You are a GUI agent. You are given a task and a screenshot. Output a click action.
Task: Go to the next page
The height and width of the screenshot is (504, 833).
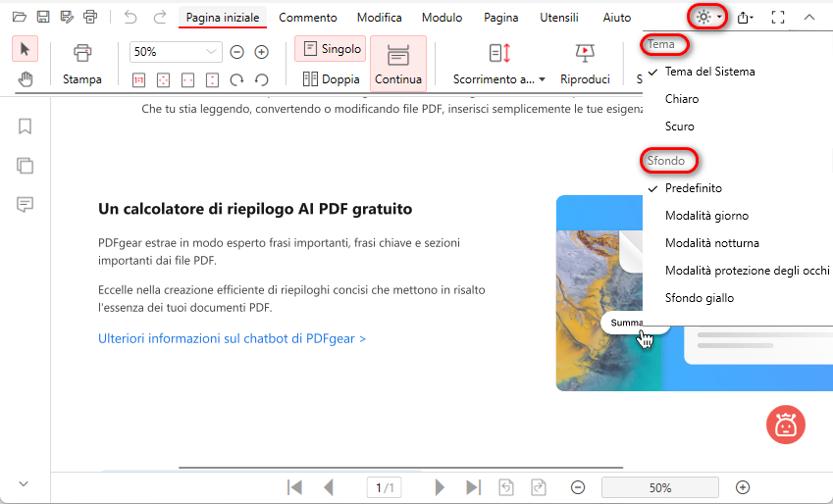(440, 487)
